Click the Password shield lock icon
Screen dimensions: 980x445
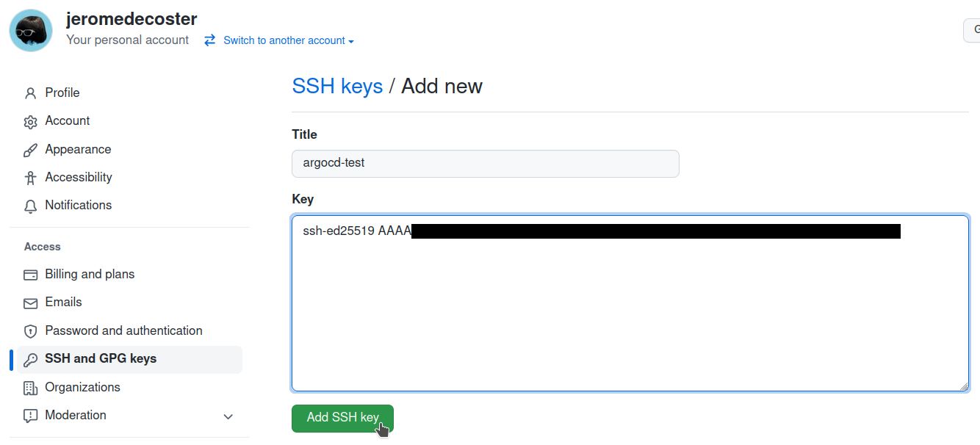[30, 331]
